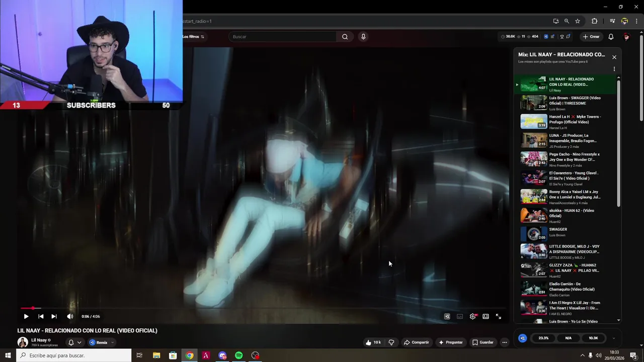Screen dimensions: 644x362
Task: Click the 23.3% vidIQ stat pill
Action: tap(543, 338)
